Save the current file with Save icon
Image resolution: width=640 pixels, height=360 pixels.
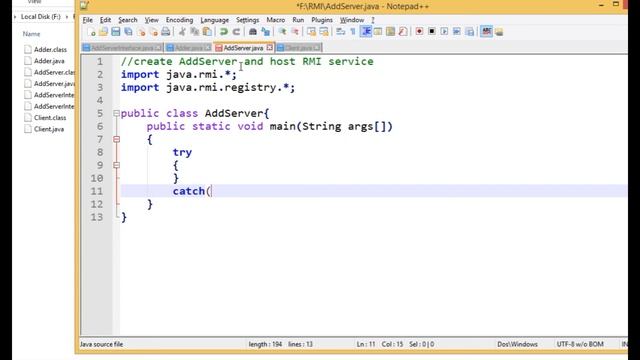pyautogui.click(x=116, y=32)
